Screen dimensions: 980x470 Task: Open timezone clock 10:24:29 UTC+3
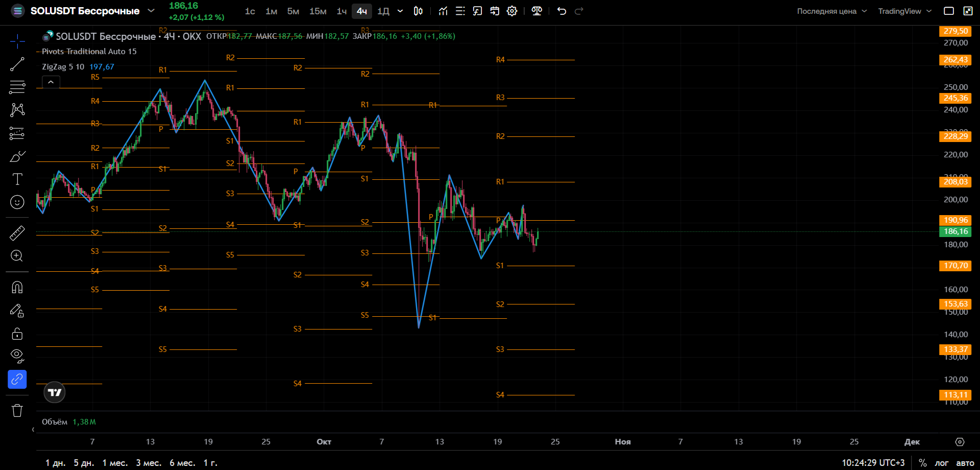873,463
